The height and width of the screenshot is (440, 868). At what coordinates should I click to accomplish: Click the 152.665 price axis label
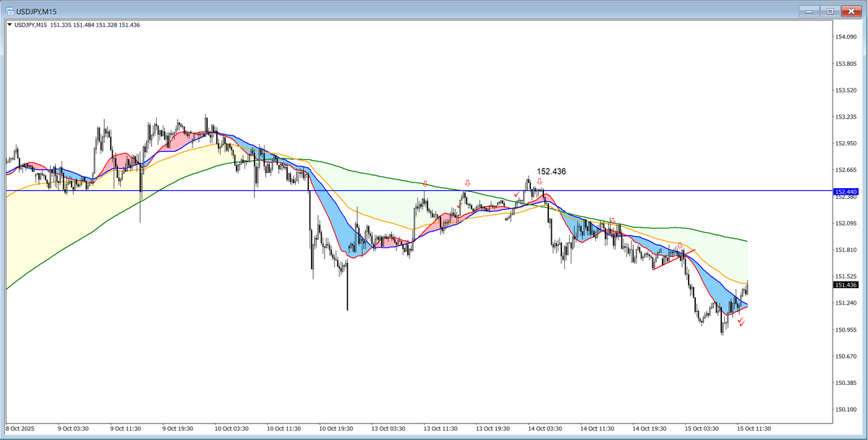pyautogui.click(x=846, y=170)
